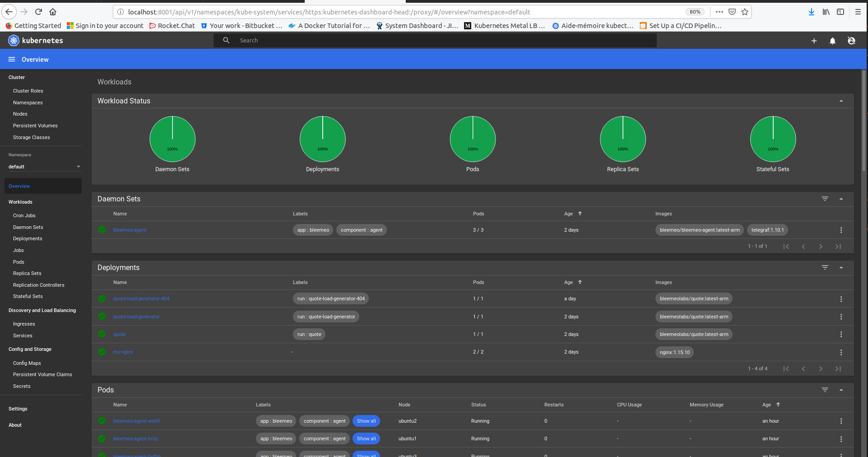This screenshot has height=457, width=868.
Task: Open the notifications bell icon
Action: click(832, 41)
